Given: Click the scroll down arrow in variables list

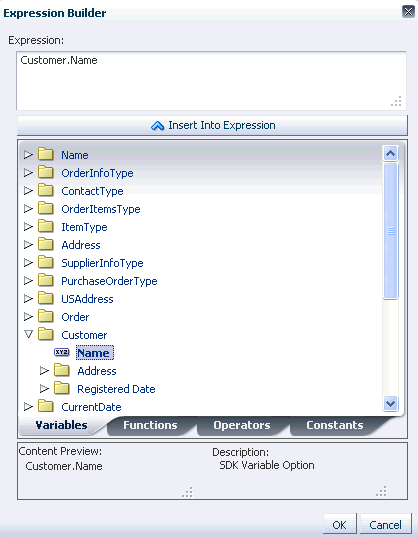Looking at the screenshot, I should point(391,403).
